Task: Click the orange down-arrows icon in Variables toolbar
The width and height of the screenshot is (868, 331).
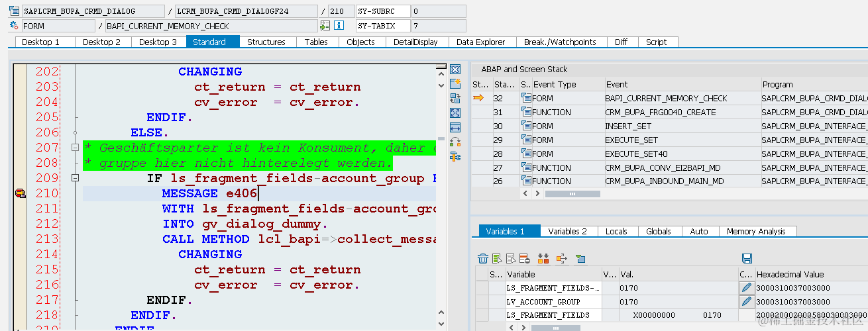Action: tap(543, 258)
